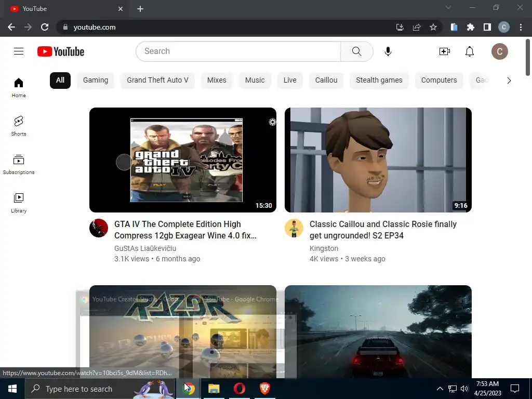Screen dimensions: 532x399
Task: Open the padlock site information icon
Action: point(65,27)
